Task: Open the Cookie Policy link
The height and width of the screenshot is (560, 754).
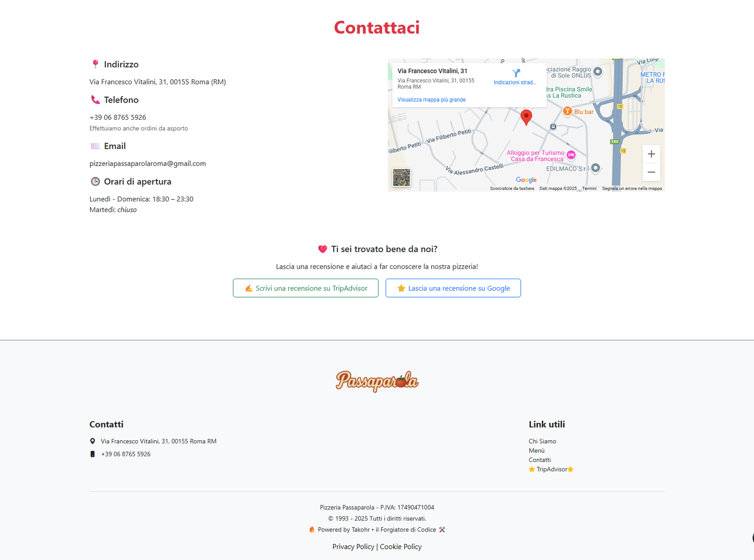Action: [401, 546]
